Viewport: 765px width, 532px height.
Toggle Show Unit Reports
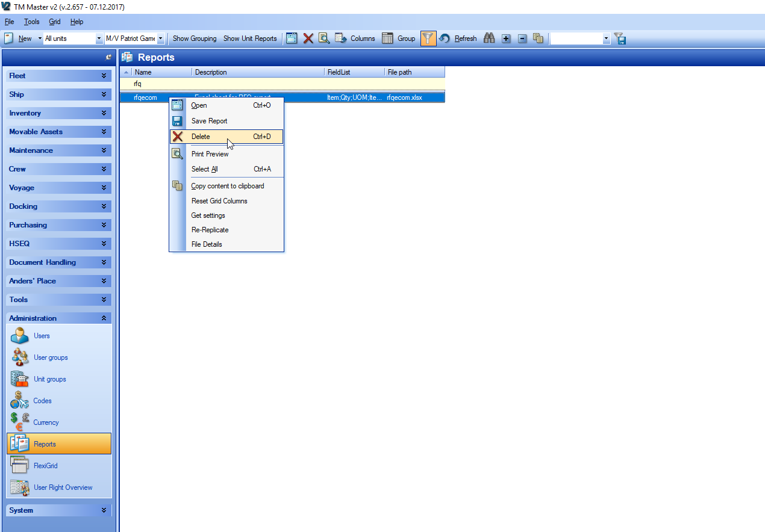[250, 39]
